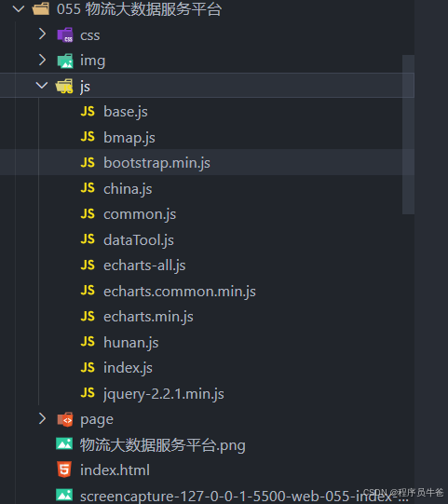Click JS icon beside index.js
448x504 pixels.
coord(88,367)
